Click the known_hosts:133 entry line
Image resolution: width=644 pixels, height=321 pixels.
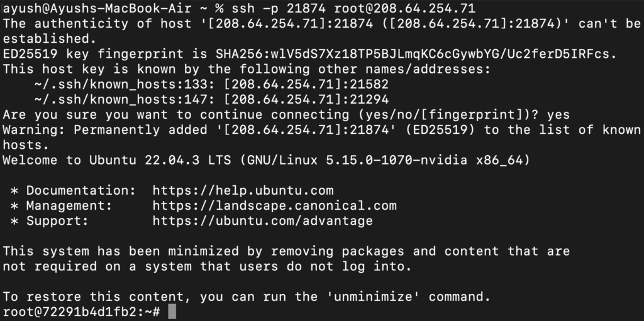point(211,84)
